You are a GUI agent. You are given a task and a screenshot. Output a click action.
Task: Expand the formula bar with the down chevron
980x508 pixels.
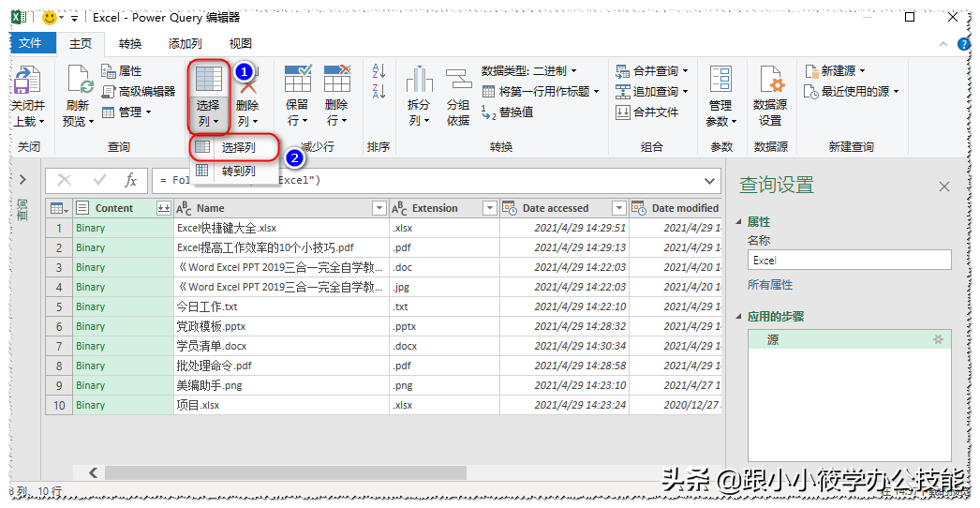709,181
